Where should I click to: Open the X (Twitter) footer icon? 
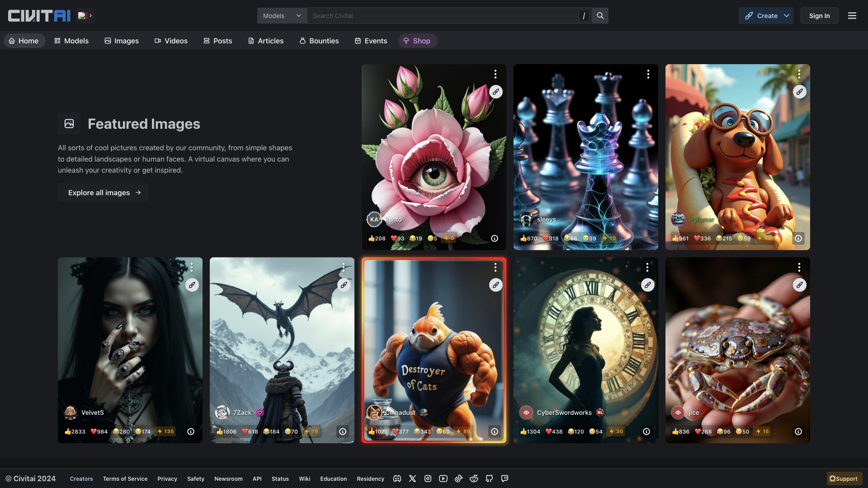412,479
